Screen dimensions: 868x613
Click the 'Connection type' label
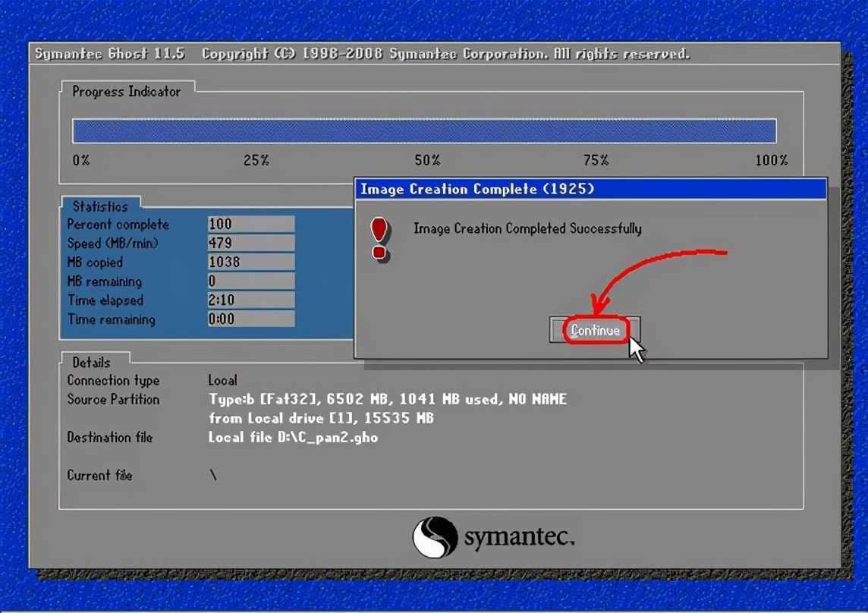[x=113, y=380]
